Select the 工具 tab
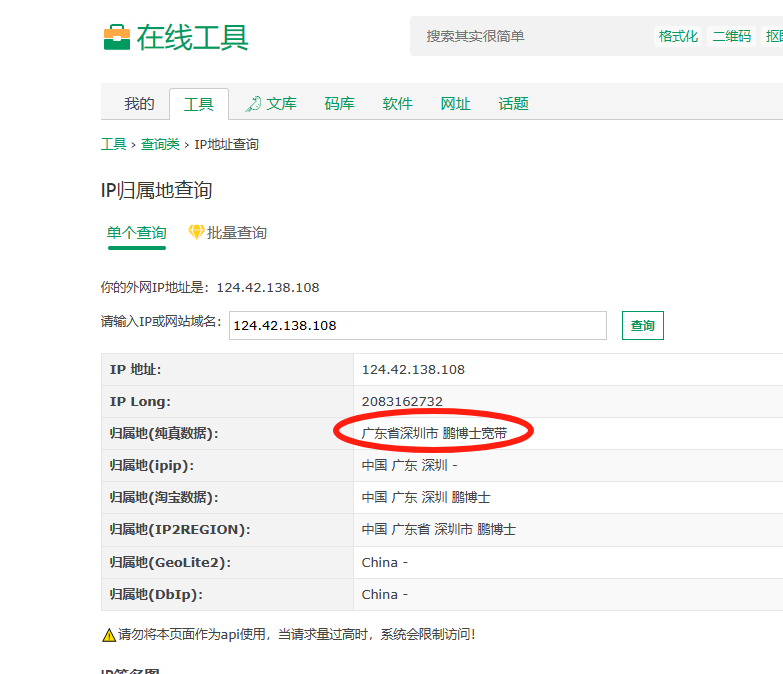 click(199, 104)
